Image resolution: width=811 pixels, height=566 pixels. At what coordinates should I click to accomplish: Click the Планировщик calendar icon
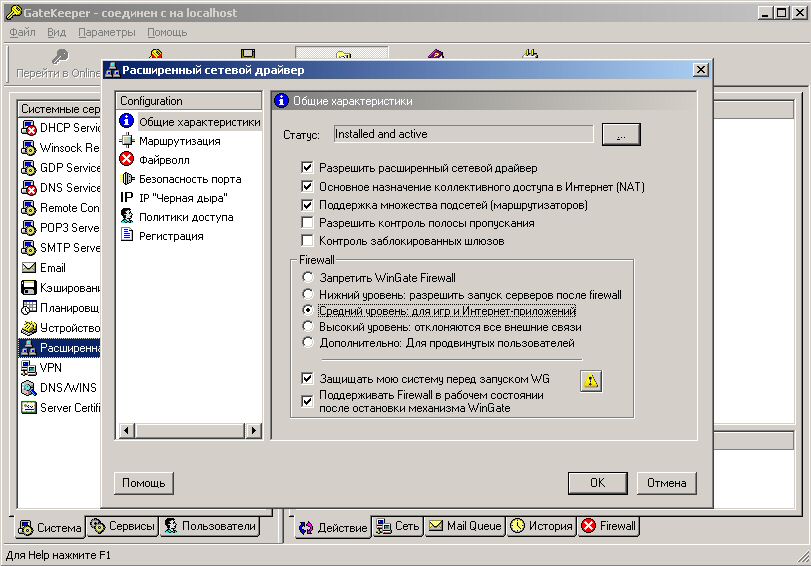tap(29, 307)
